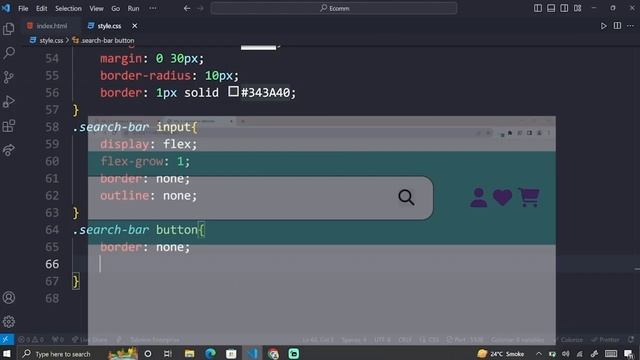The image size is (640, 360).
Task: Open Chrome from the taskbar
Action: click(x=273, y=353)
